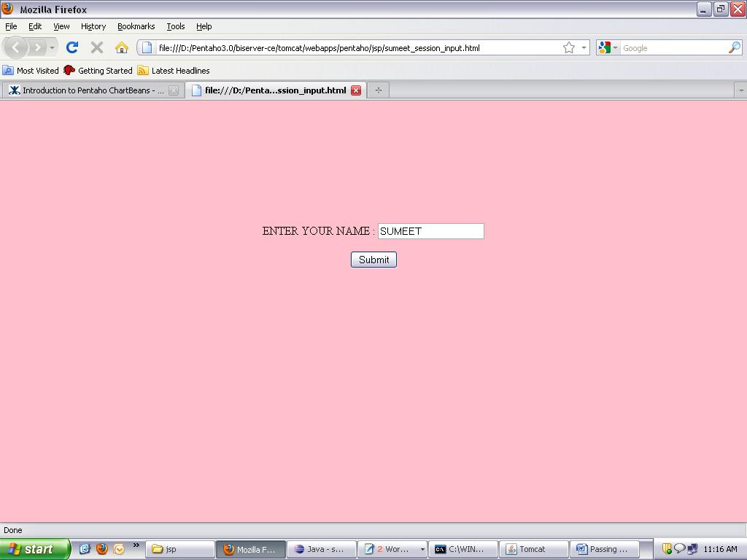Click the Back navigation arrow
The width and height of the screenshot is (747, 560).
coord(16,47)
